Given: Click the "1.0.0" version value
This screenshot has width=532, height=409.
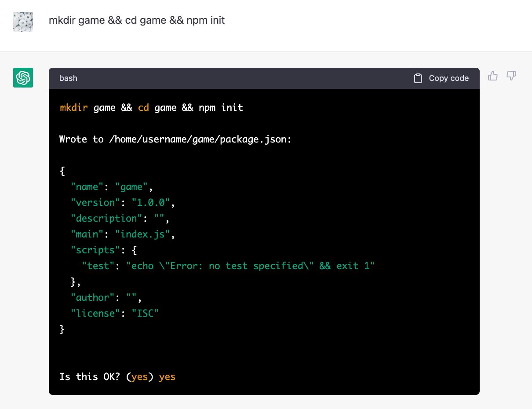Looking at the screenshot, I should (x=150, y=203).
